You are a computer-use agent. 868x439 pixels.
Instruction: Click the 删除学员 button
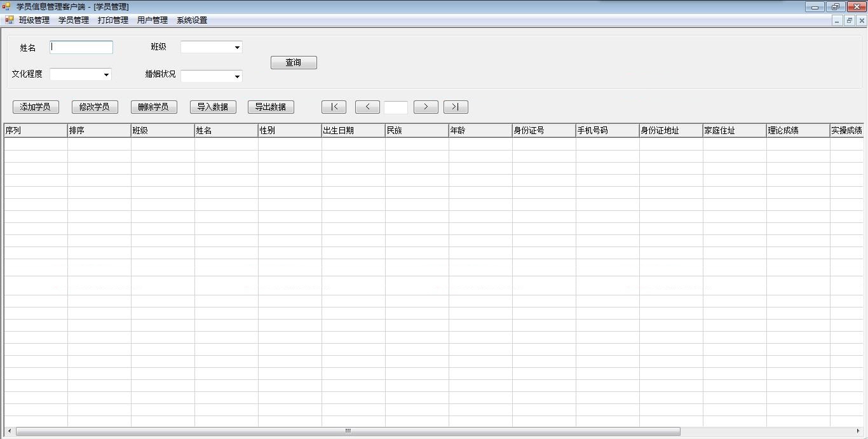pyautogui.click(x=154, y=107)
